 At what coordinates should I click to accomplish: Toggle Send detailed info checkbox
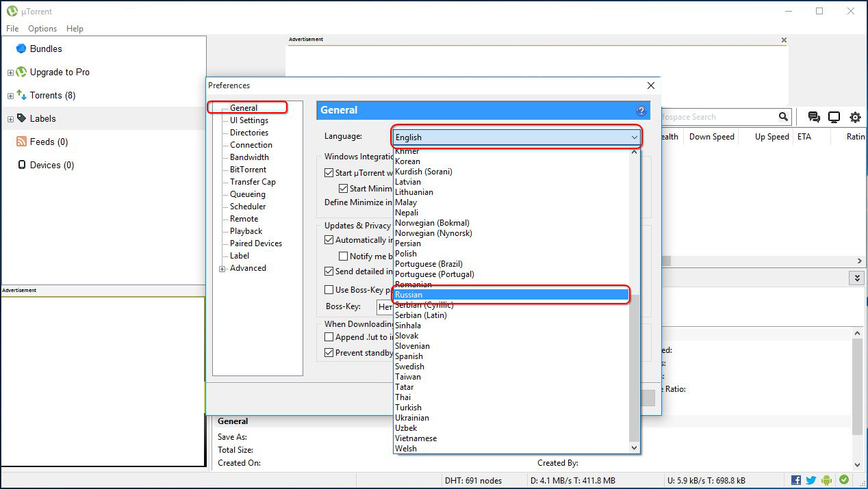click(329, 272)
